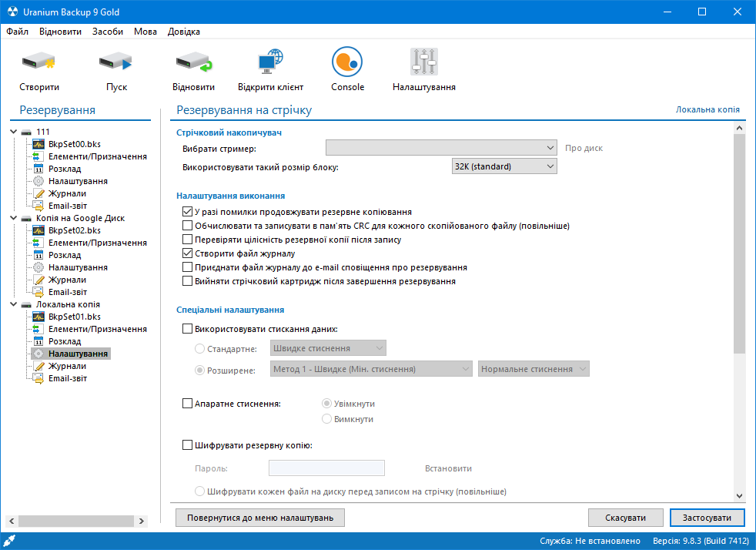This screenshot has width=756, height=550.
Task: Click Розклад calendar icon under Копія на Google Диск
Action: [38, 255]
